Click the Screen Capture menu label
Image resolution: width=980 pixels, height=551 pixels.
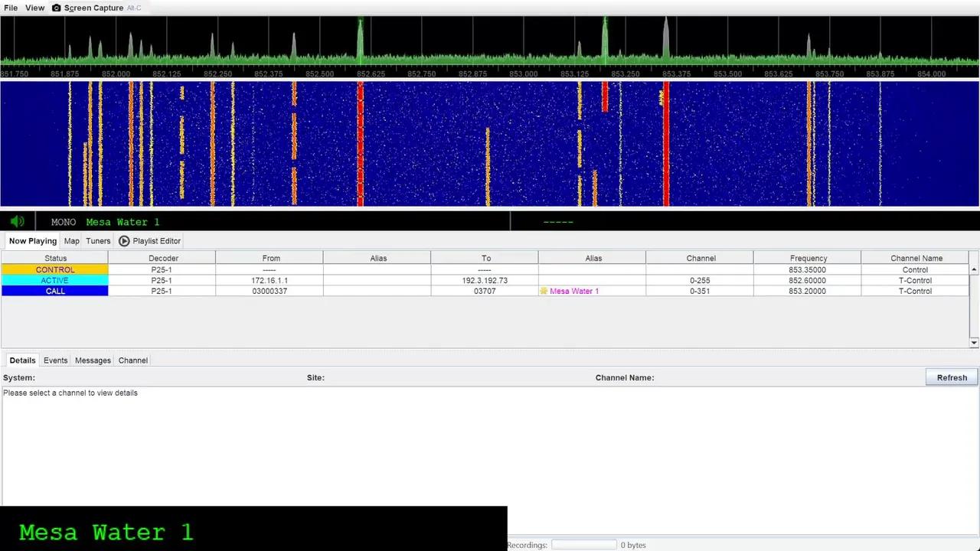click(x=93, y=8)
